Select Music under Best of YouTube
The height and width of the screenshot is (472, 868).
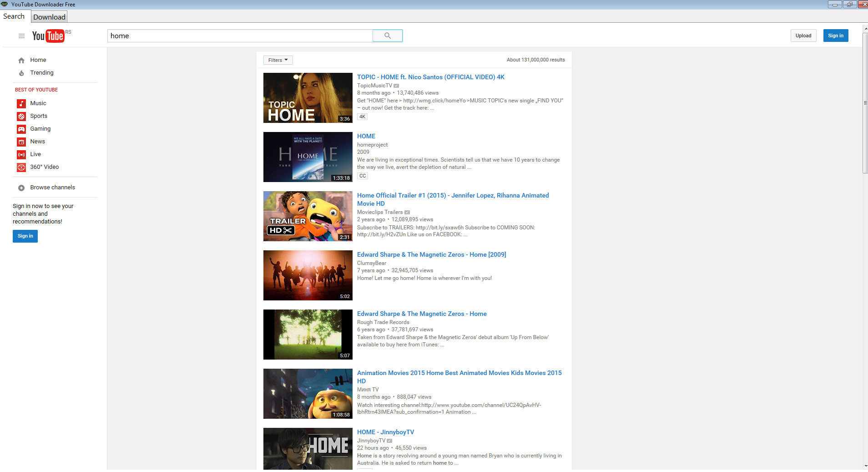tap(38, 103)
